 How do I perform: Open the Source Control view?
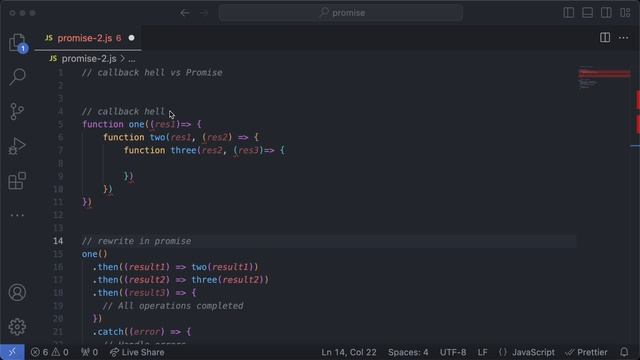point(17,111)
